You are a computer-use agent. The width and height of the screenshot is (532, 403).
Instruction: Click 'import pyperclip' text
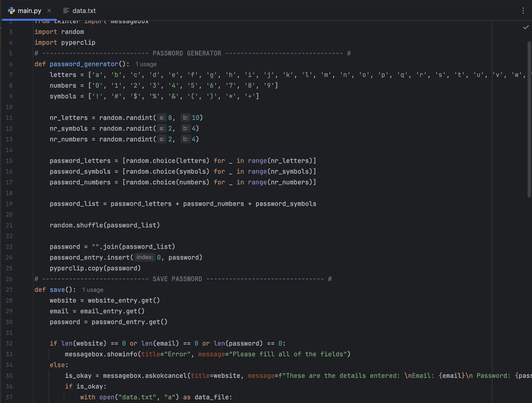click(65, 43)
